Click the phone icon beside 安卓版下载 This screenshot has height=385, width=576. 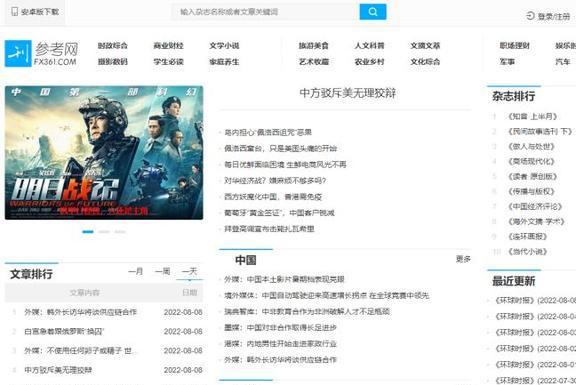[15, 12]
